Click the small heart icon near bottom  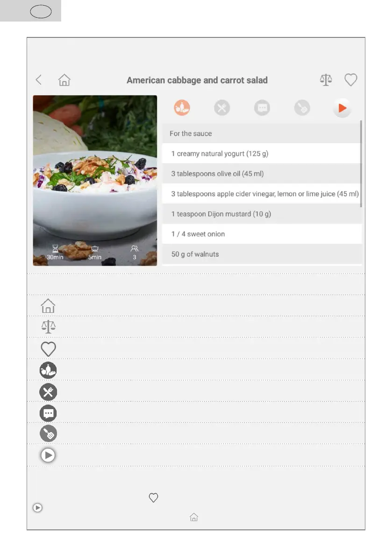153,498
